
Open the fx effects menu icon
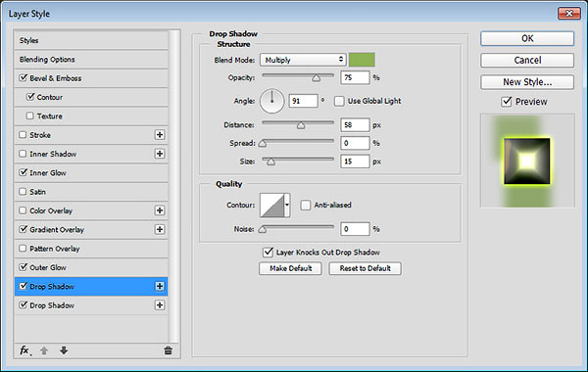click(25, 350)
